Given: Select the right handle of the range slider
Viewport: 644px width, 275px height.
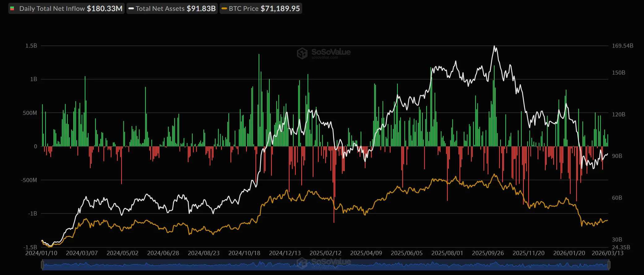Looking at the screenshot, I should coord(609,265).
